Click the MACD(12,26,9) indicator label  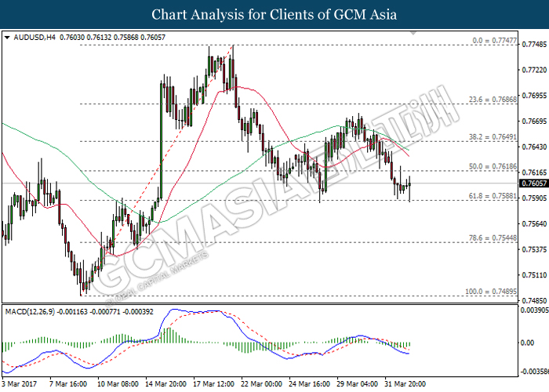click(30, 311)
